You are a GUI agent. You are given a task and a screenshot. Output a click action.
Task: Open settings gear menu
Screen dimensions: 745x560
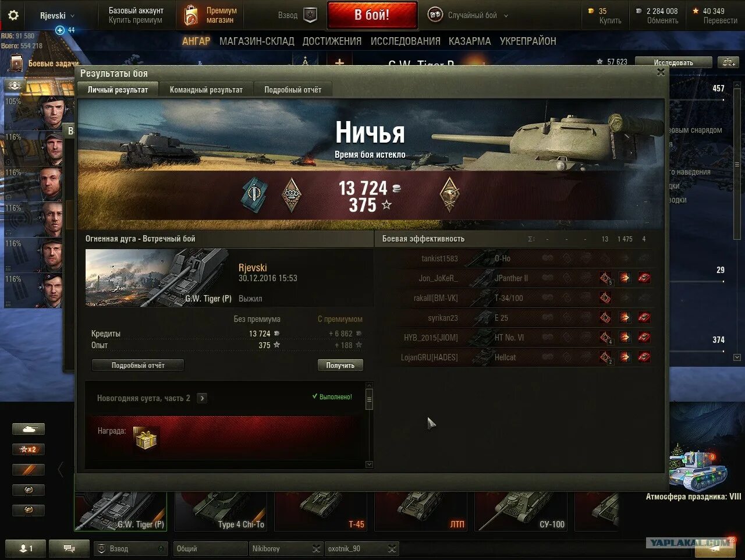coord(13,16)
